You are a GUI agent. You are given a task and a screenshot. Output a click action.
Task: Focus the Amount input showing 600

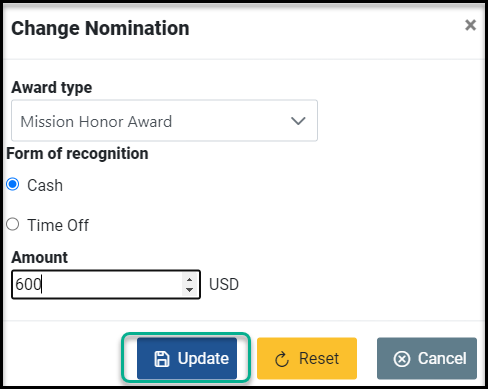pyautogui.click(x=106, y=284)
